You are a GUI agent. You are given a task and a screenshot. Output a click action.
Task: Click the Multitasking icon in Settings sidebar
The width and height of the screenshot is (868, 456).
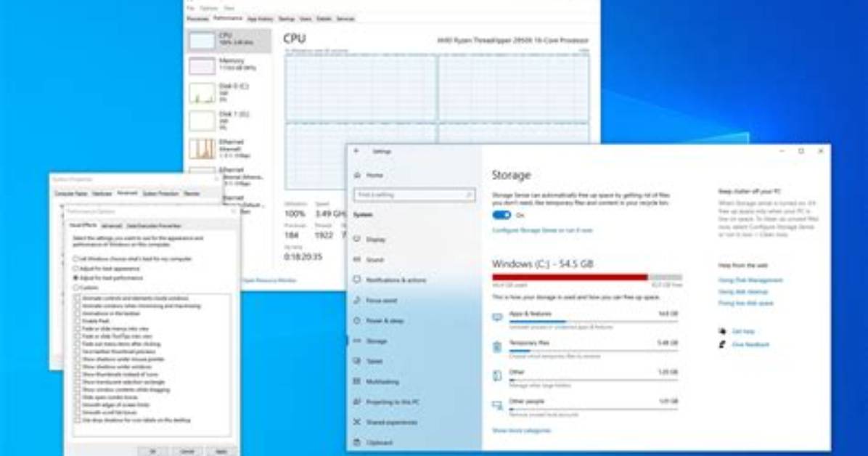click(x=357, y=381)
